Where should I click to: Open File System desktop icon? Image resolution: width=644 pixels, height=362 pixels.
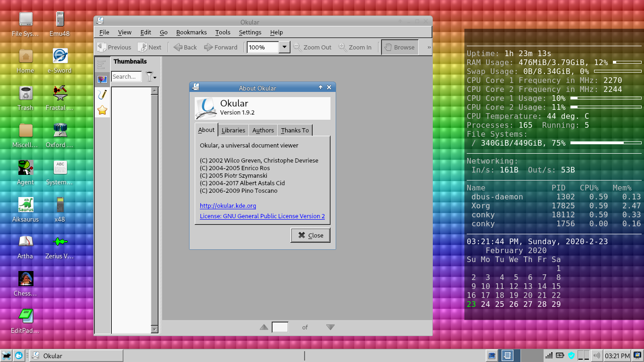(25, 24)
